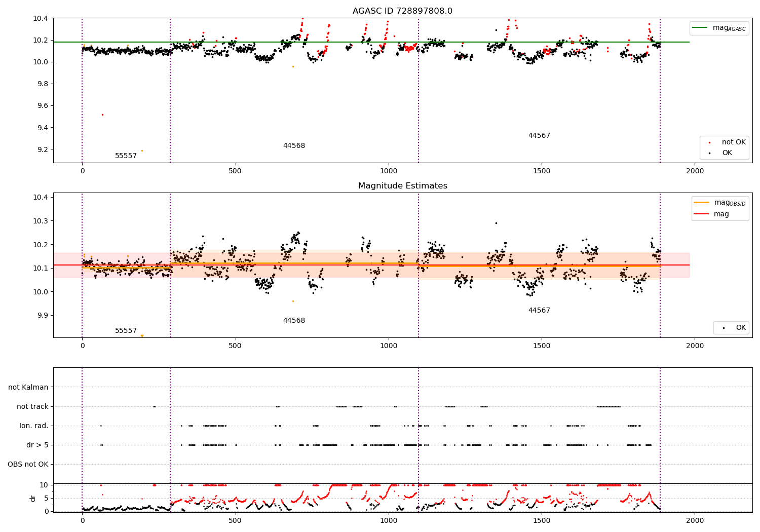Click the '500' x-tick under Magnitude Estimates plot
The width and height of the screenshot is (760, 532).
[235, 346]
